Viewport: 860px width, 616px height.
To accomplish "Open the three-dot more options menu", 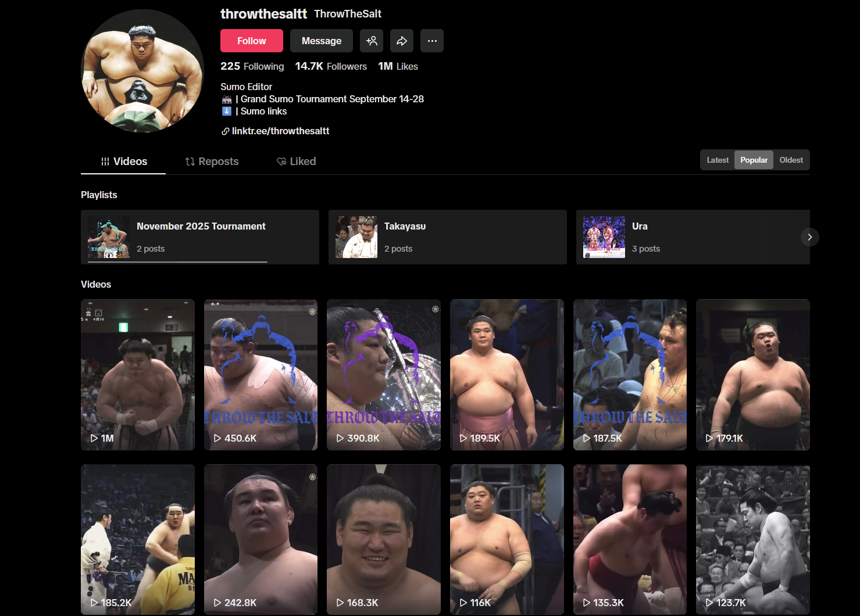I will [x=432, y=41].
